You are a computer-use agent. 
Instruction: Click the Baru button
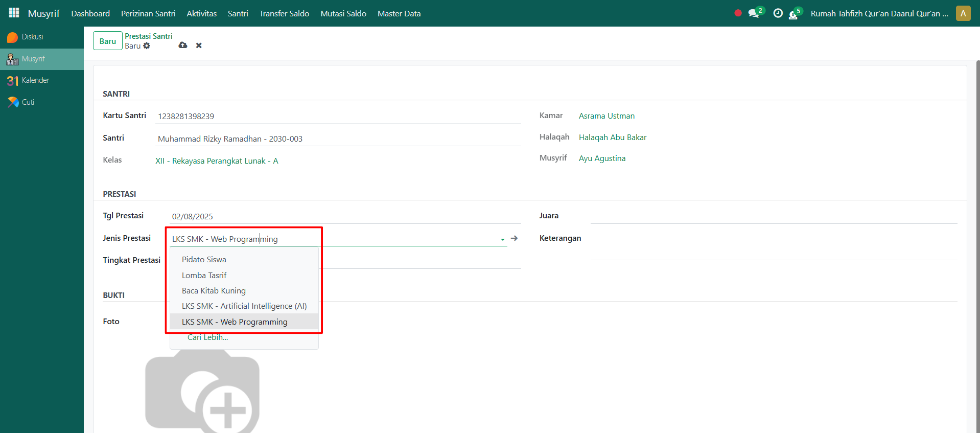(x=107, y=41)
